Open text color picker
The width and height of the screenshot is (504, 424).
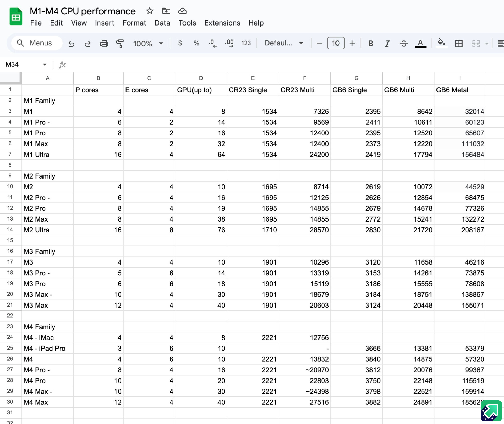pos(420,43)
